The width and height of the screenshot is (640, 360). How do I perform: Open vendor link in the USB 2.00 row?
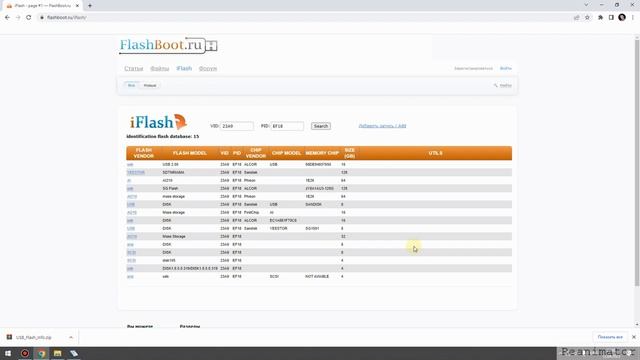click(130, 164)
